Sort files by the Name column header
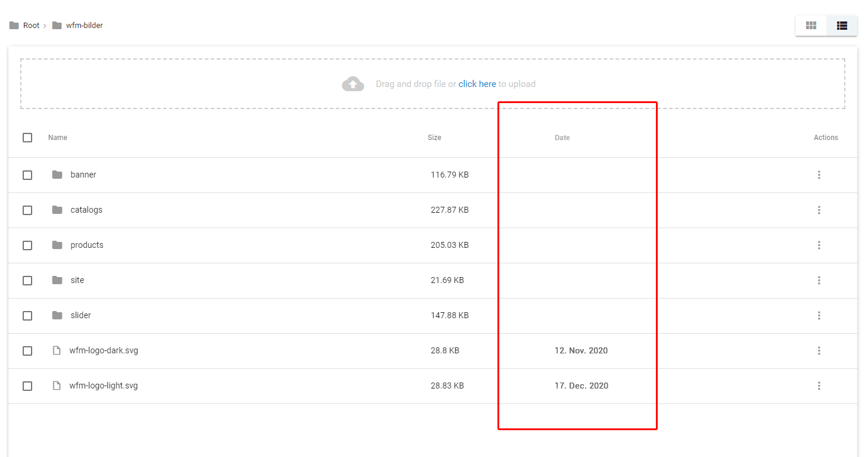The height and width of the screenshot is (457, 868). (58, 138)
